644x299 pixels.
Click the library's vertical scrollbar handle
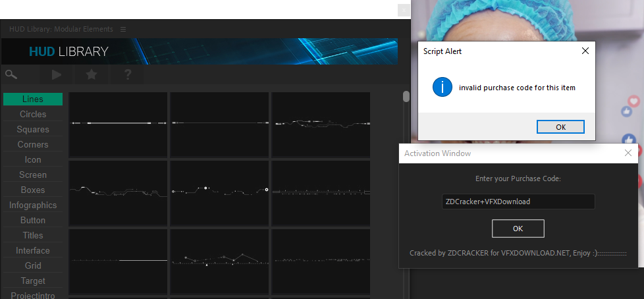point(406,97)
